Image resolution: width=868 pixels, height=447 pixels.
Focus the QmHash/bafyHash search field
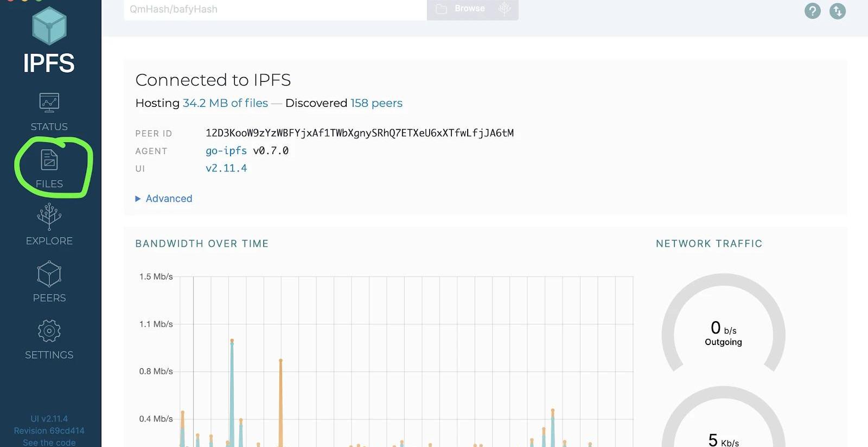[x=275, y=9]
